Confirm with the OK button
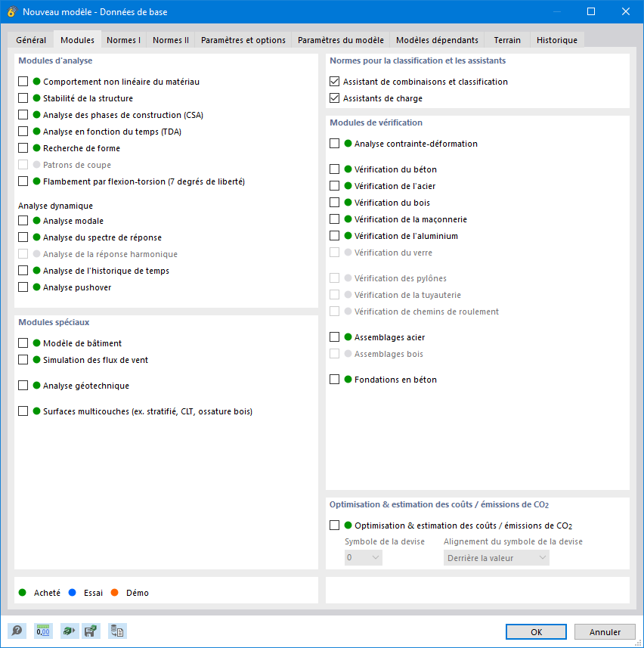This screenshot has height=648, width=644. (x=536, y=631)
